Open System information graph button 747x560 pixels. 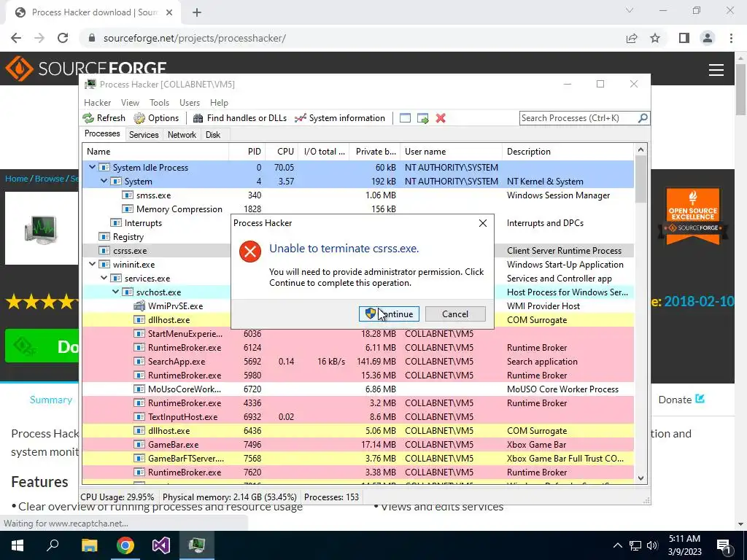tap(340, 118)
